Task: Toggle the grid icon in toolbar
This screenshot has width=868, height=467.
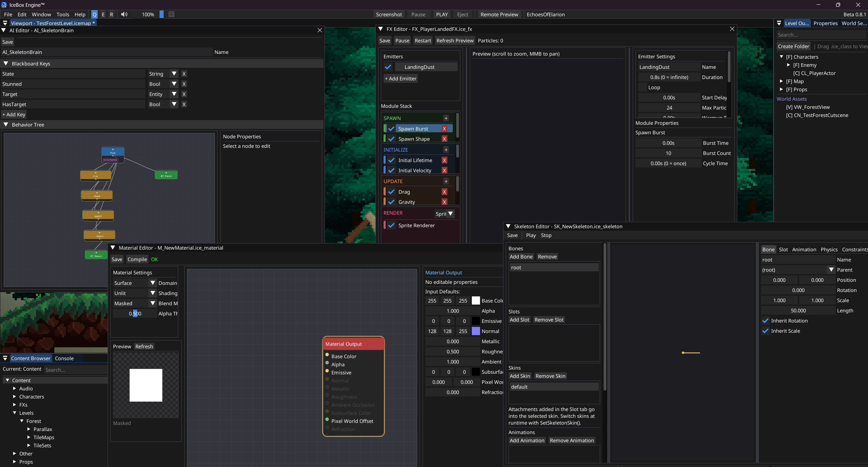Action: pos(171,14)
